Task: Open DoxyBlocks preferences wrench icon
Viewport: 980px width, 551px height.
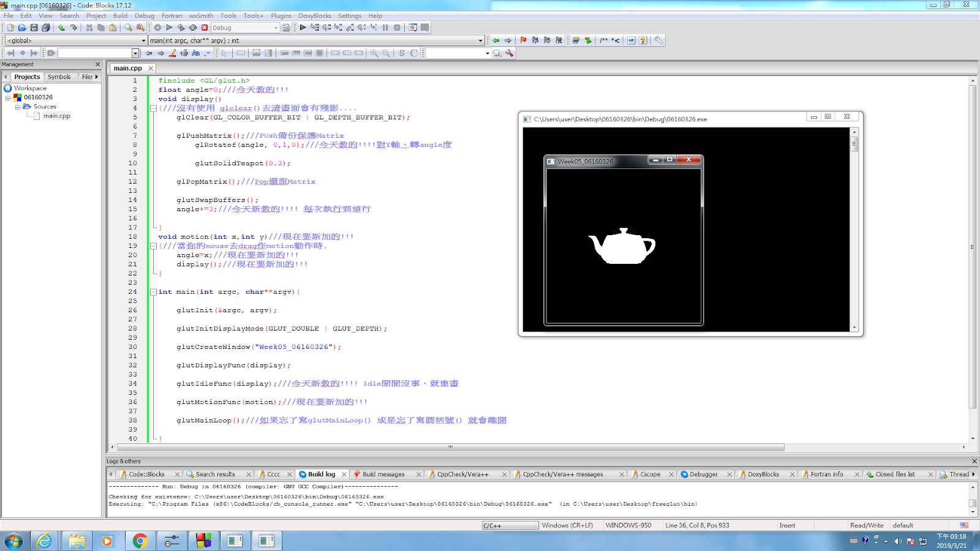Action: click(658, 40)
